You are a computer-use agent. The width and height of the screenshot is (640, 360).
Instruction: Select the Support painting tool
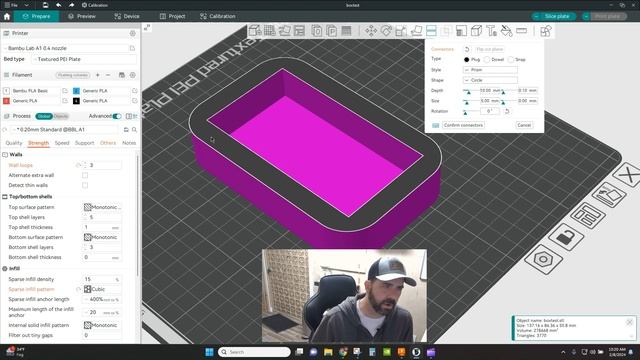[x=461, y=31]
